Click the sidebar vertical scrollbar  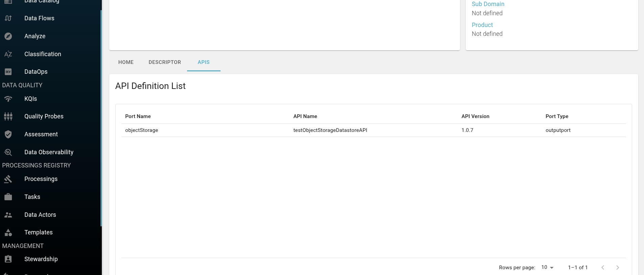101,118
